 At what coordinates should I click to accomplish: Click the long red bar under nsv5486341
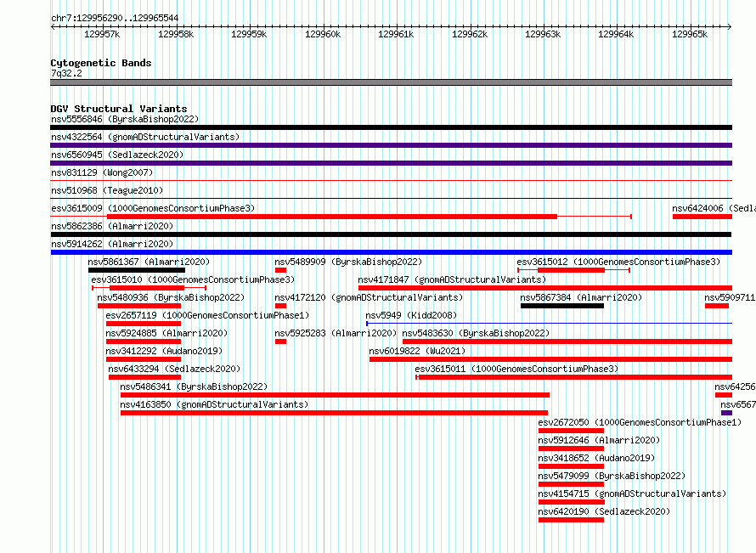[x=335, y=395]
